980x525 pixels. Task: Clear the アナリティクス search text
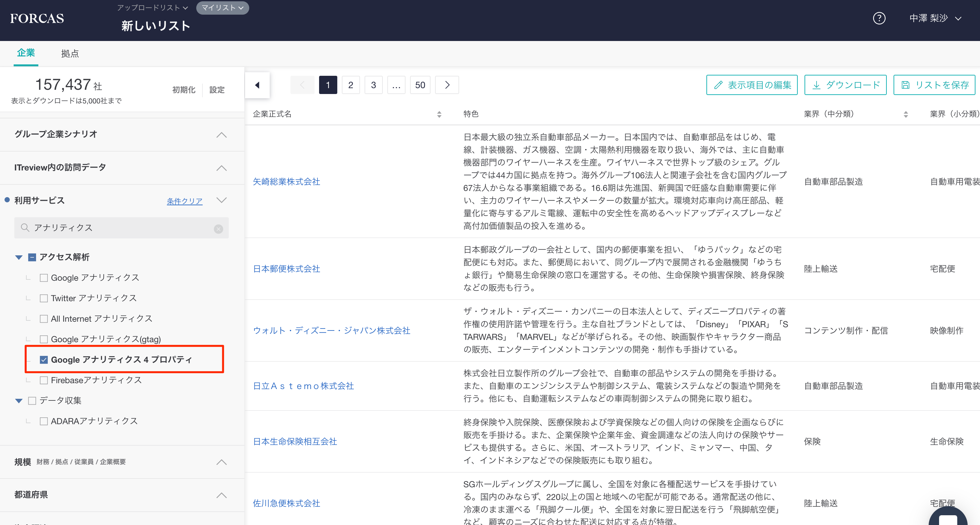218,229
